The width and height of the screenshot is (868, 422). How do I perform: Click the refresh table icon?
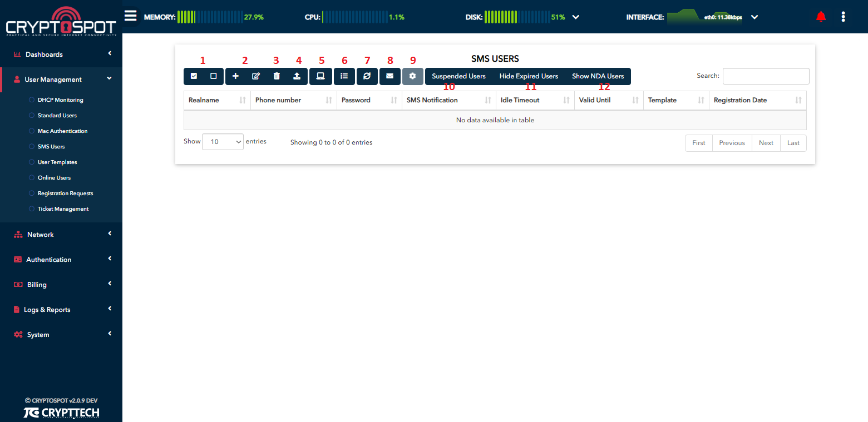coord(367,76)
